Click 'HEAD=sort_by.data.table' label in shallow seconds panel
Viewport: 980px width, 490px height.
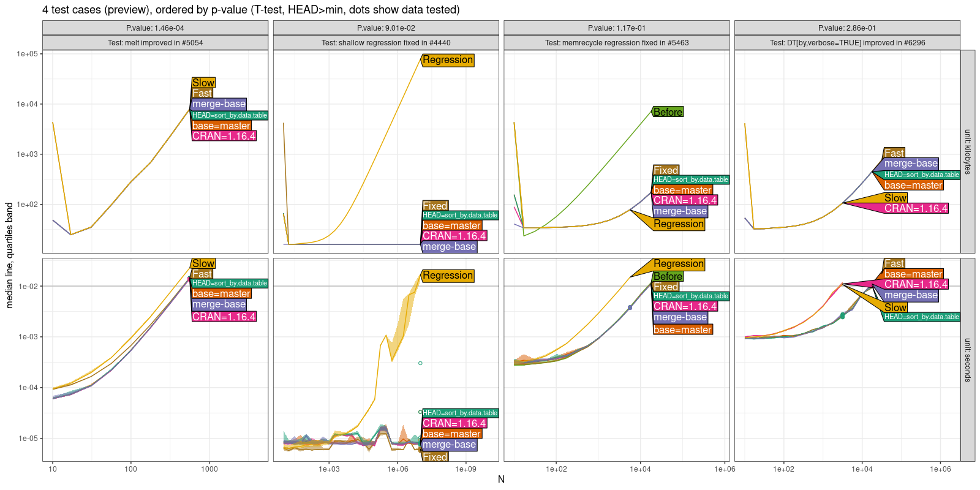[460, 413]
